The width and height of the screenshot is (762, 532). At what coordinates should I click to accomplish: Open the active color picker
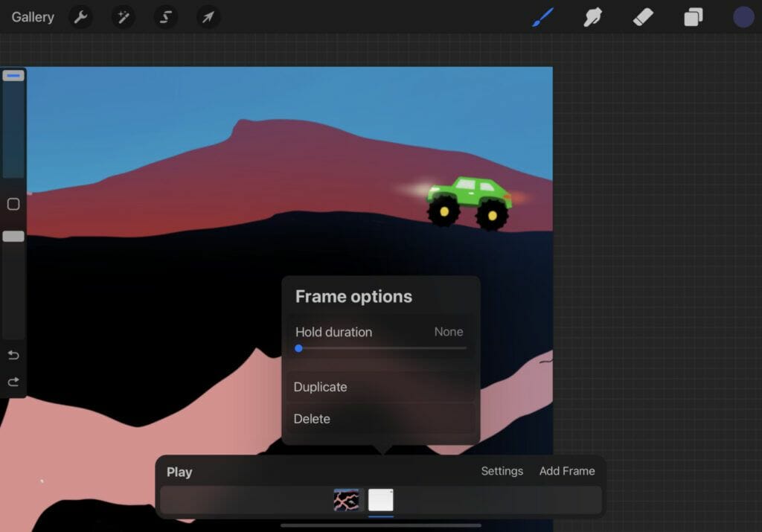click(x=743, y=17)
